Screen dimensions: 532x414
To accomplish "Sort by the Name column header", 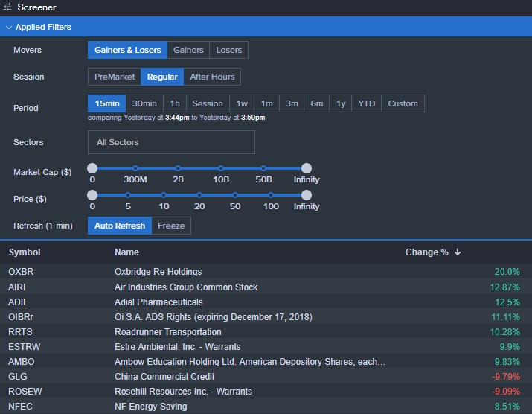I will (126, 252).
